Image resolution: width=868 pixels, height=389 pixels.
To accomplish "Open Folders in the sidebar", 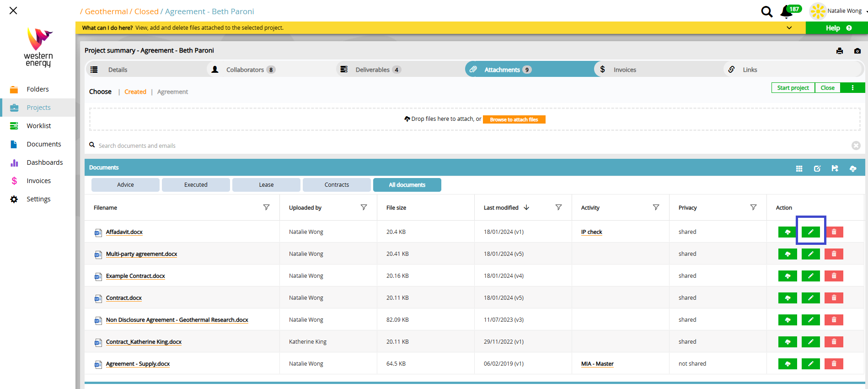I will 38,89.
